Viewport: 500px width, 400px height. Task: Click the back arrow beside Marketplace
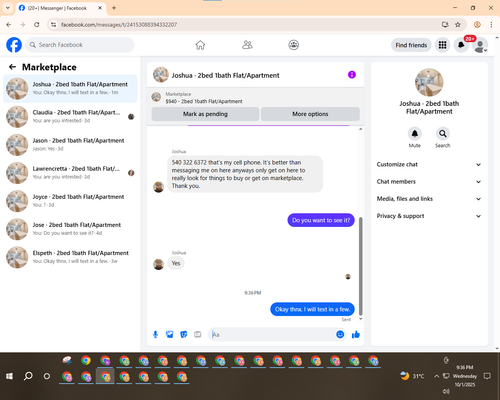click(12, 67)
